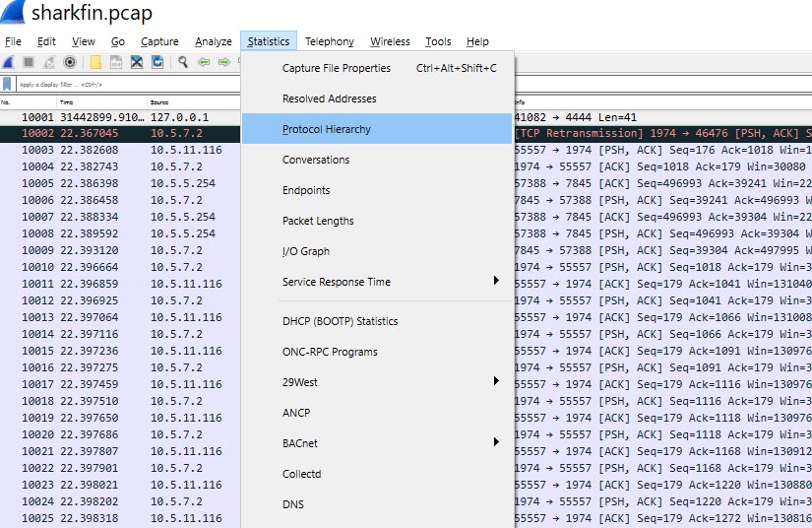Select Service Response Time menu entry
Screen dimensions: 812x528
pos(377,282)
